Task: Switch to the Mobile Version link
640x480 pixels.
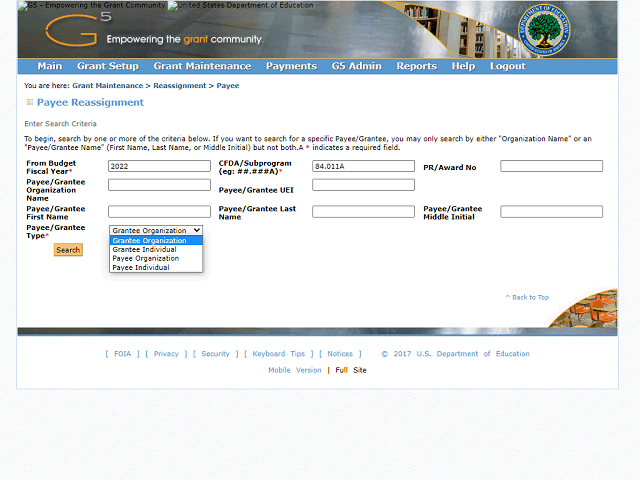Action: [295, 370]
